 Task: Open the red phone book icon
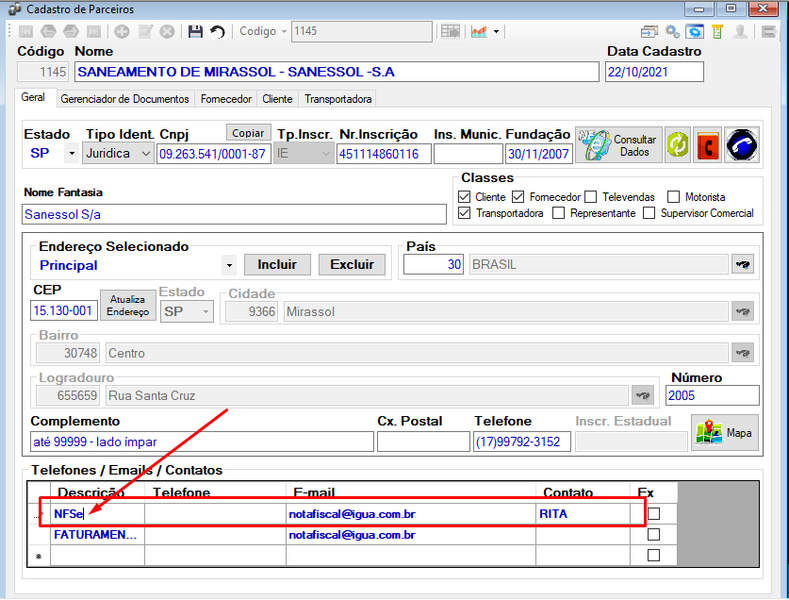[707, 145]
